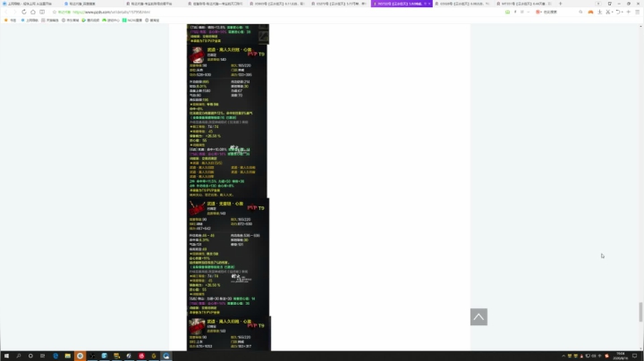Open the red circular taskbar app
Screen dimensions: 644x361
pyautogui.click(x=141, y=356)
